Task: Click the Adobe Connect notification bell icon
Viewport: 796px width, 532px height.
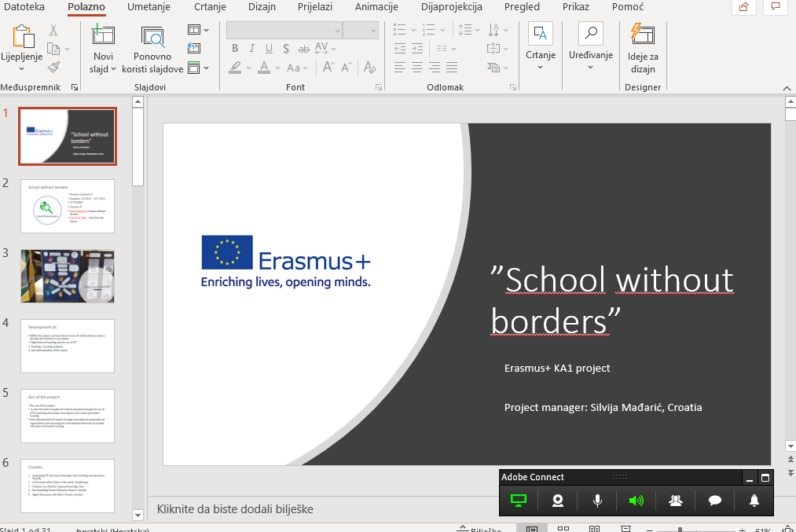Action: click(754, 501)
